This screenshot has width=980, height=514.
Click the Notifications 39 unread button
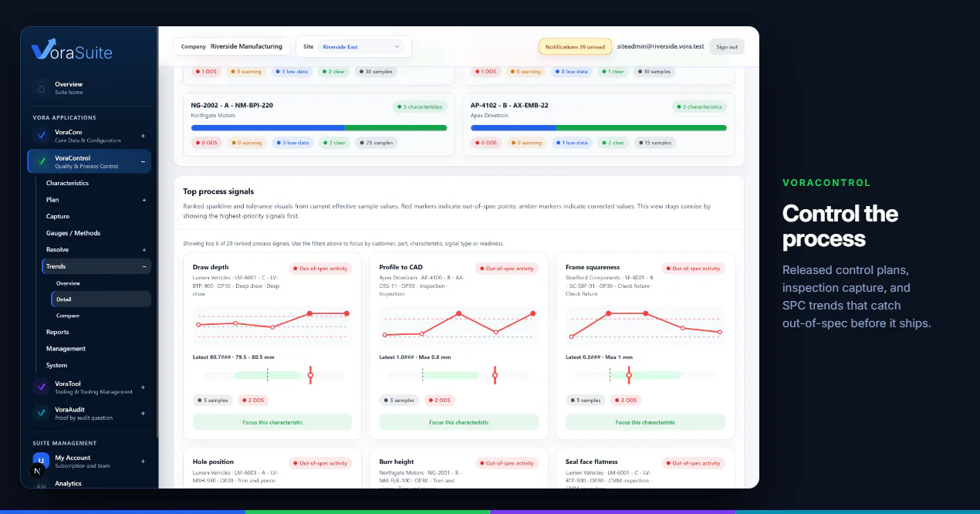coord(575,47)
